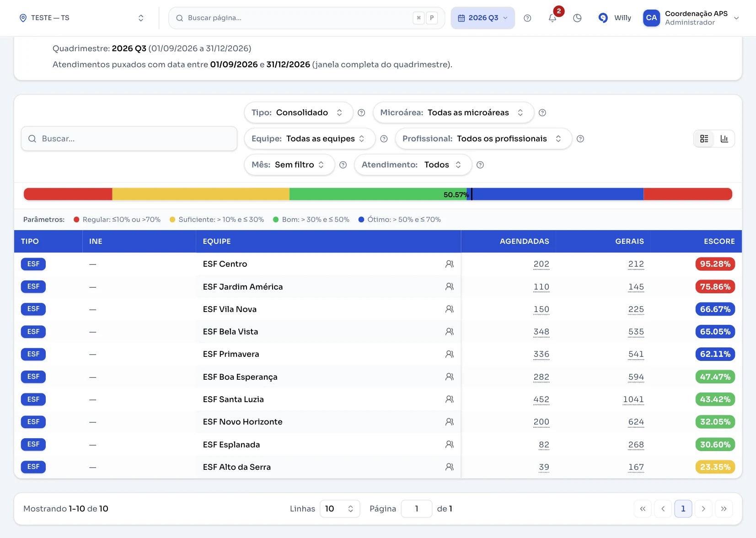View team members of ESF Santa Luzia
Image resolution: width=756 pixels, height=538 pixels.
click(450, 399)
